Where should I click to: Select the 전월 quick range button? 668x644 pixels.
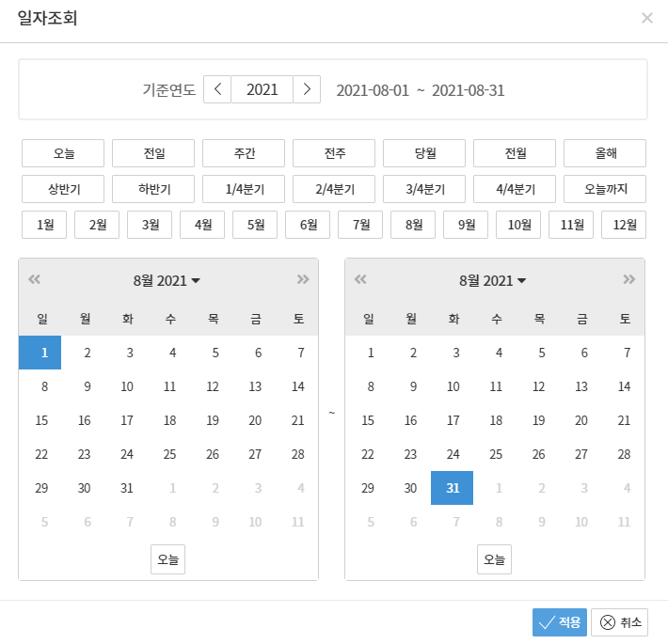click(515, 152)
